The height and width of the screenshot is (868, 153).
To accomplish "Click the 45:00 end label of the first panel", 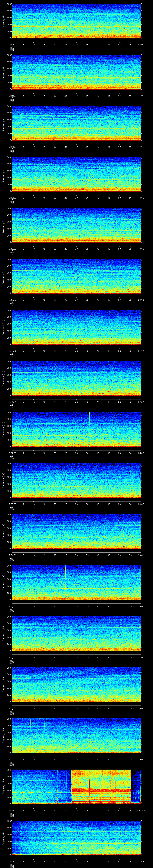I will coord(141,44).
